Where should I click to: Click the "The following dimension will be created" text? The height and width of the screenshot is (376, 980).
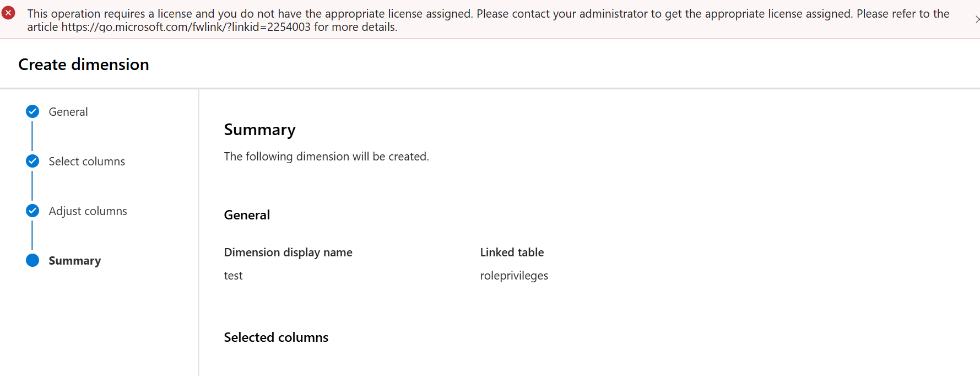(x=326, y=157)
